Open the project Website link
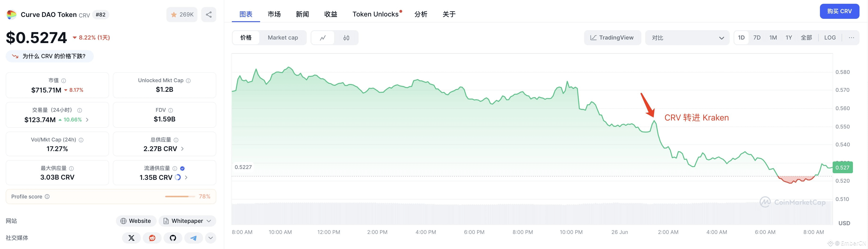 tap(136, 221)
